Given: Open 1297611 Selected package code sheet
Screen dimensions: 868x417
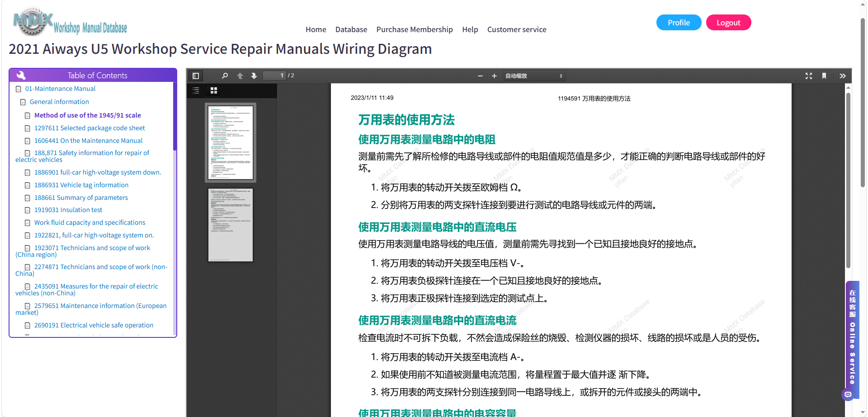Looking at the screenshot, I should [x=90, y=128].
